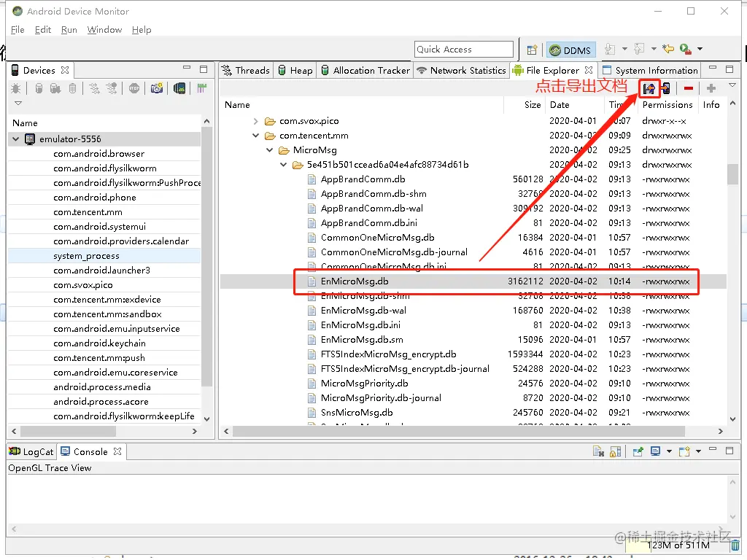This screenshot has width=747, height=560.
Task: Switch to the System Information tab
Action: click(x=651, y=71)
